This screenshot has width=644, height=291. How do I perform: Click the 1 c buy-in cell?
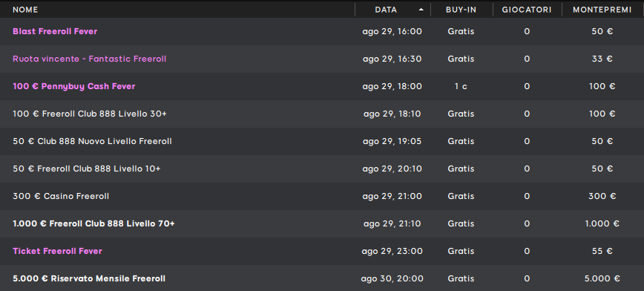[461, 86]
